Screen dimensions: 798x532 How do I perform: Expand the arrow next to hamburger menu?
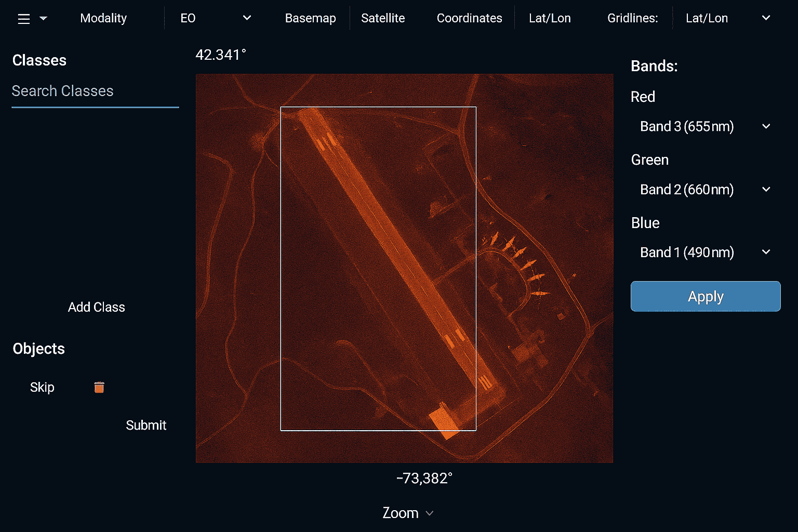(44, 19)
